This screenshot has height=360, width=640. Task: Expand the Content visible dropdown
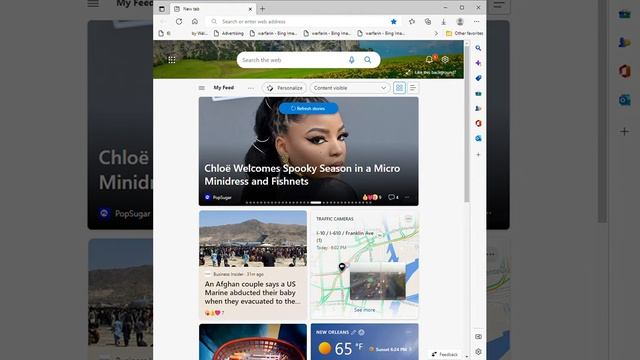pos(349,88)
